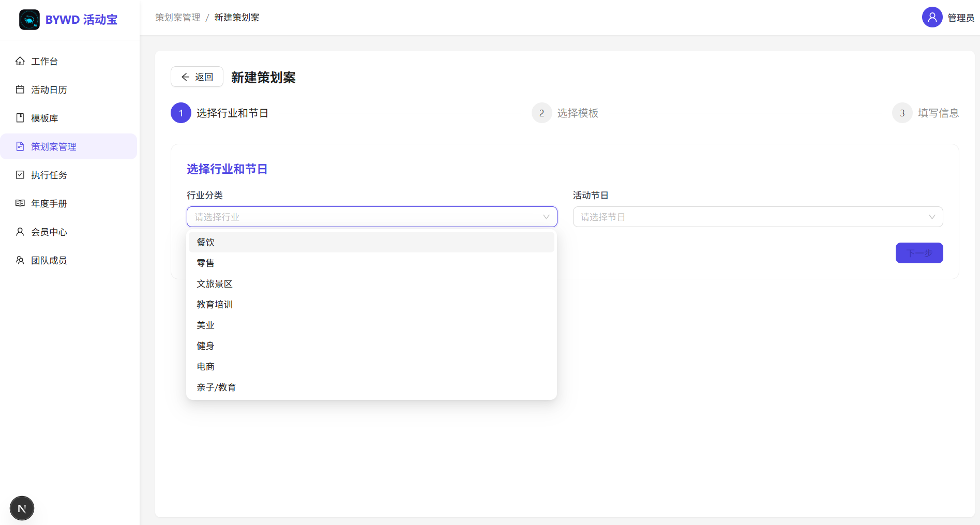Click the round N badge at bottom left
This screenshot has width=980, height=525.
point(22,508)
